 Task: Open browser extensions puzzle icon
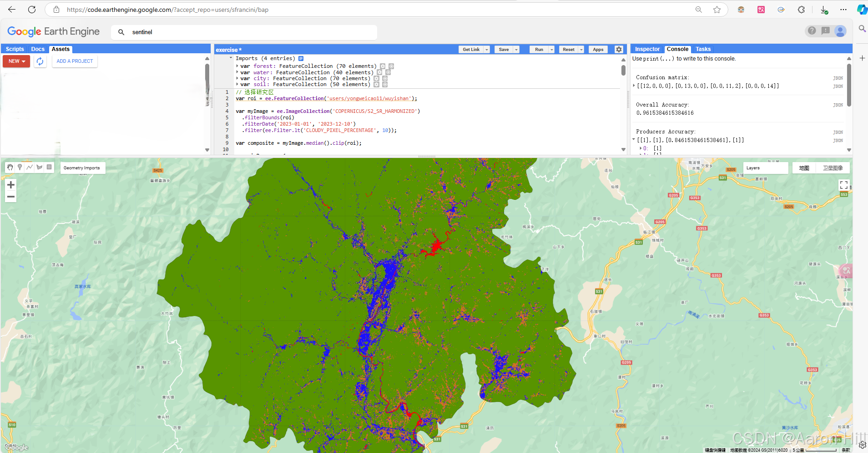point(801,10)
